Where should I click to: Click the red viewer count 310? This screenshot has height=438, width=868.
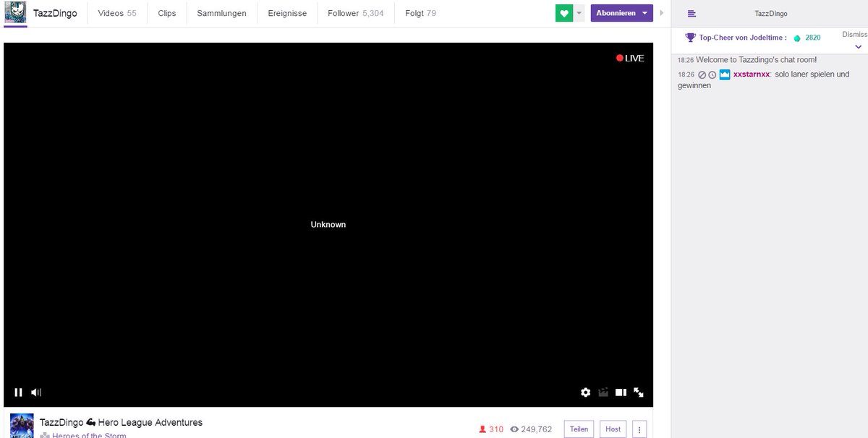tap(491, 429)
